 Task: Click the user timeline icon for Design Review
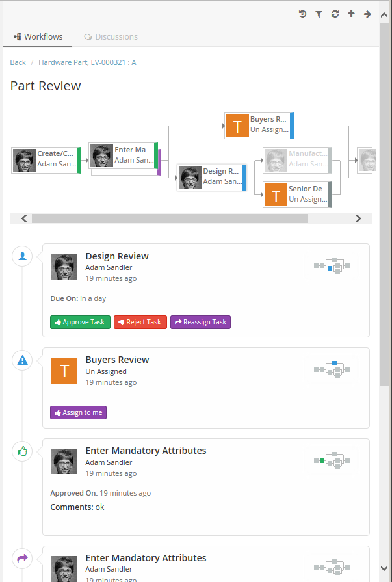tap(22, 256)
